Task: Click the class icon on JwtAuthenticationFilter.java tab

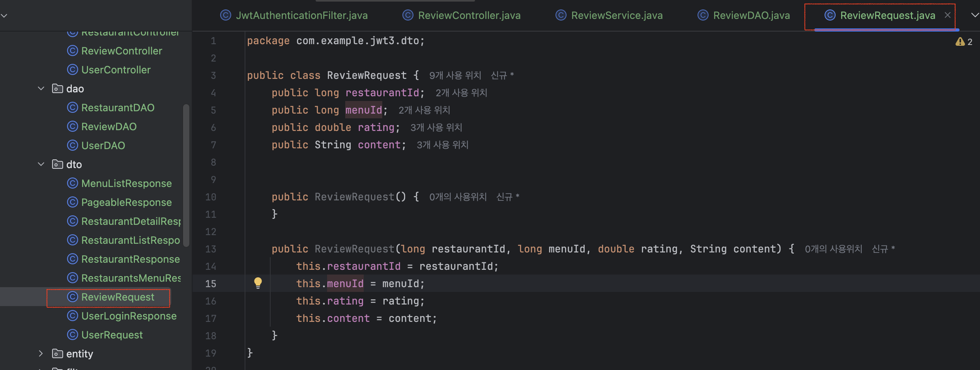Action: point(226,15)
